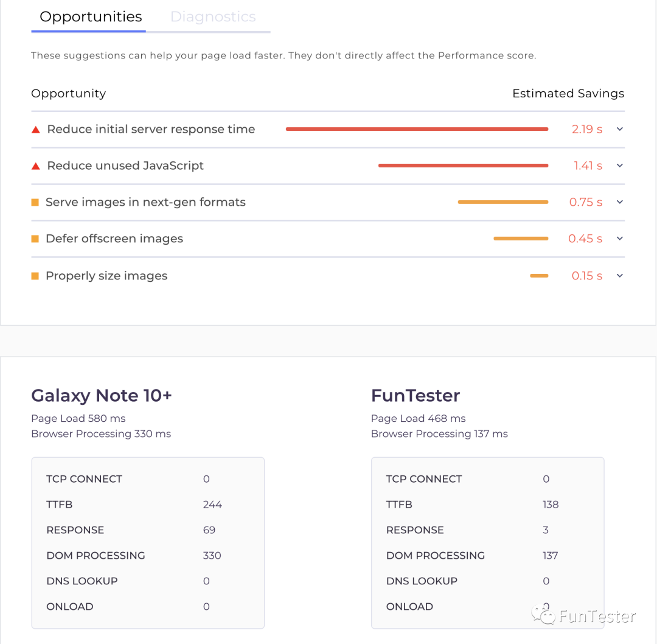Switch to the Diagnostics tab
Viewport: 657px width, 644px height.
213,17
